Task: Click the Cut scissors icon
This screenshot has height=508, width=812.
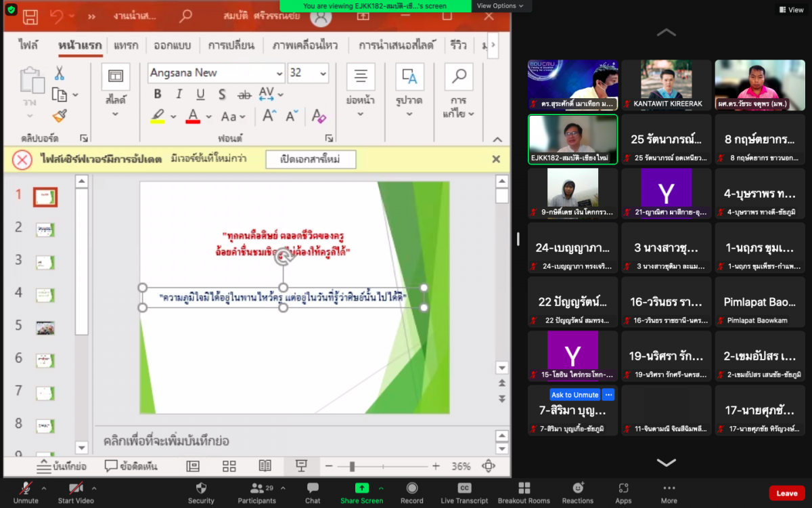Action: click(60, 73)
